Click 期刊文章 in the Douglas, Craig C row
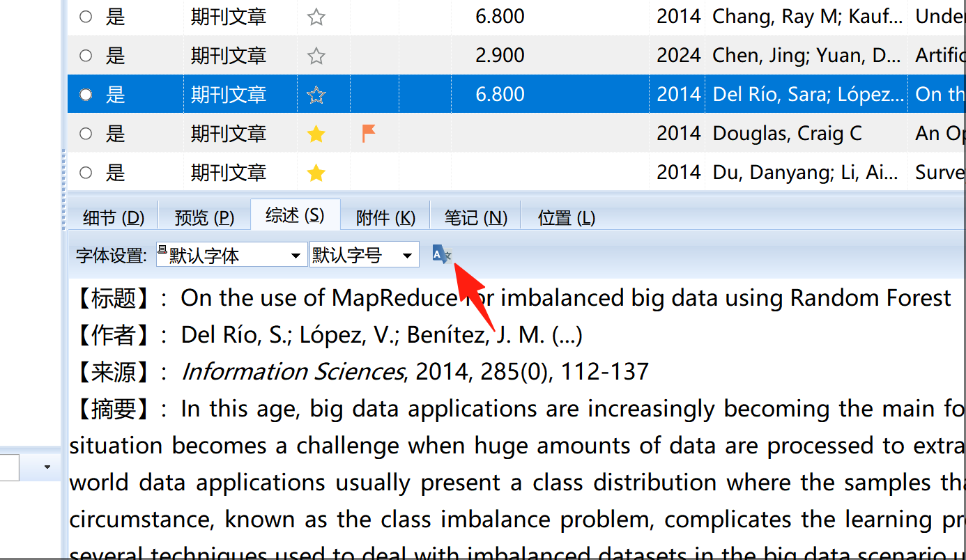 229,134
